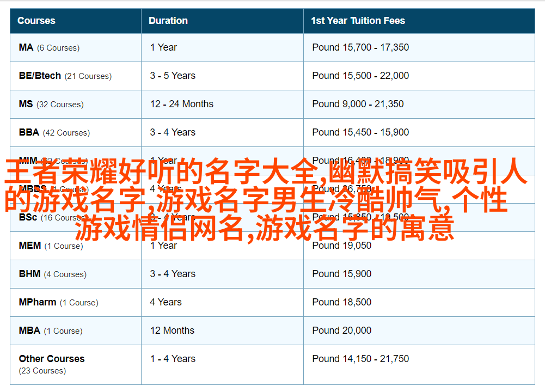
Task: Click the Duration column header
Action: 222,21
